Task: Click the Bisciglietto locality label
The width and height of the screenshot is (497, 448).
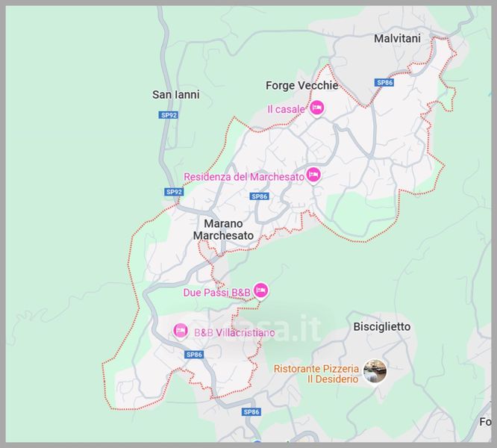Action: click(x=382, y=326)
